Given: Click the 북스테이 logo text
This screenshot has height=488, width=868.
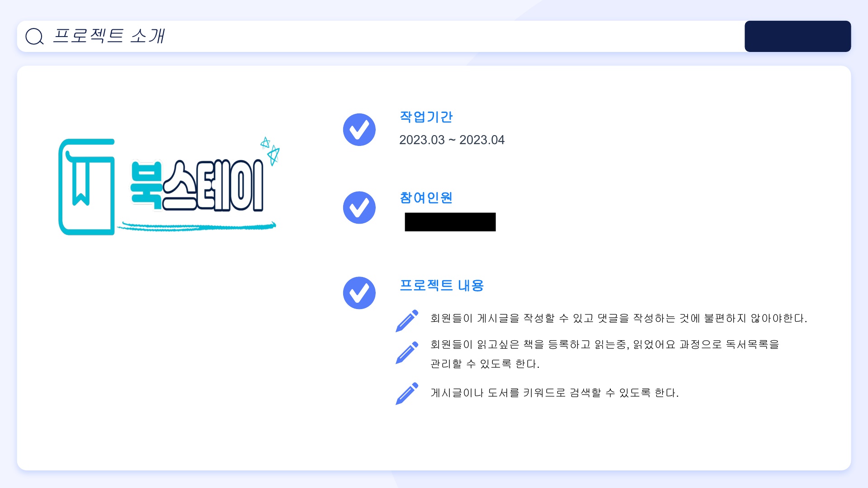Looking at the screenshot, I should click(197, 185).
